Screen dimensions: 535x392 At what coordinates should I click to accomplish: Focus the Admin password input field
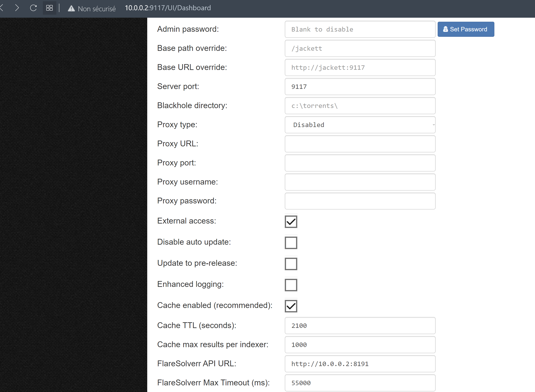pos(360,29)
